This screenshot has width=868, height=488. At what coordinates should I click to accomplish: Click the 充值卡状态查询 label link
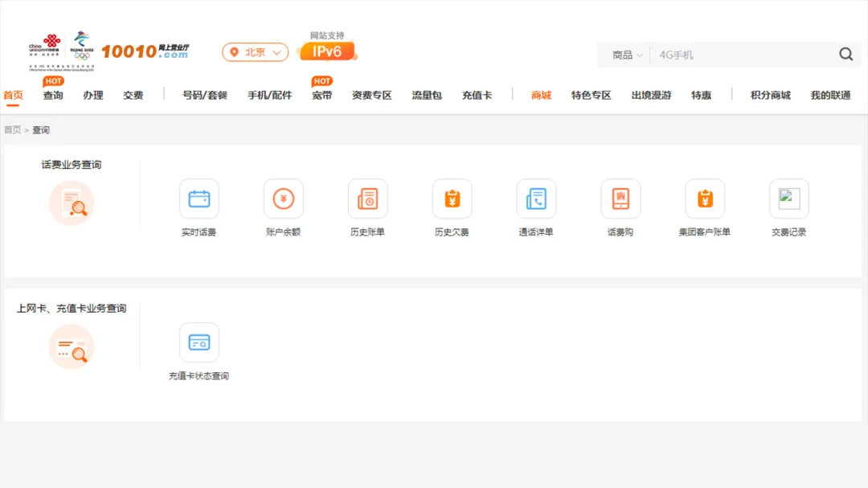(x=199, y=375)
